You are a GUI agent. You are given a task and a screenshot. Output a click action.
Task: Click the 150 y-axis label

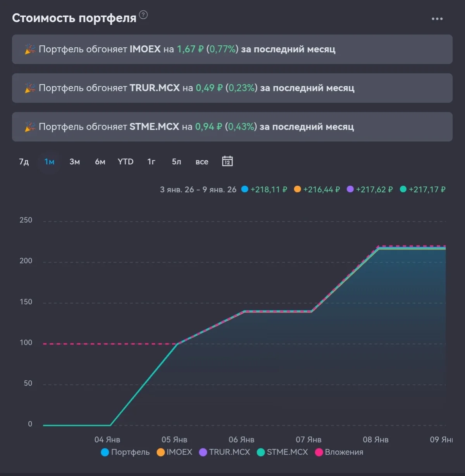pos(26,302)
